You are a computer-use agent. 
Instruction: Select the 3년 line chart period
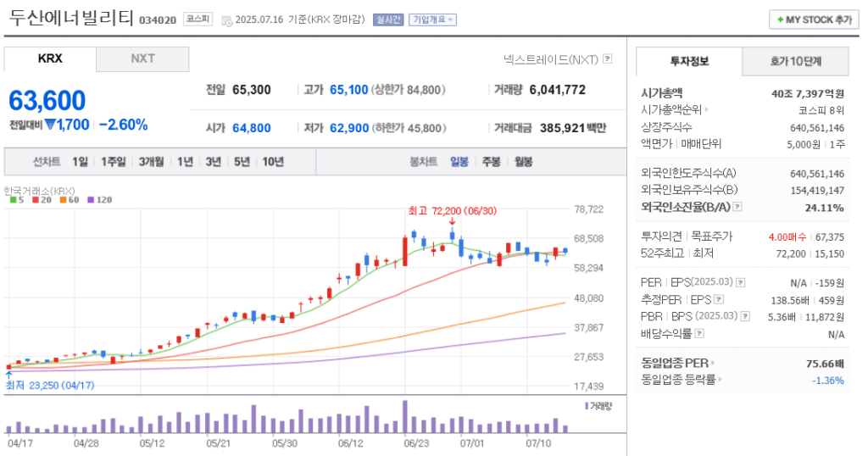[213, 162]
